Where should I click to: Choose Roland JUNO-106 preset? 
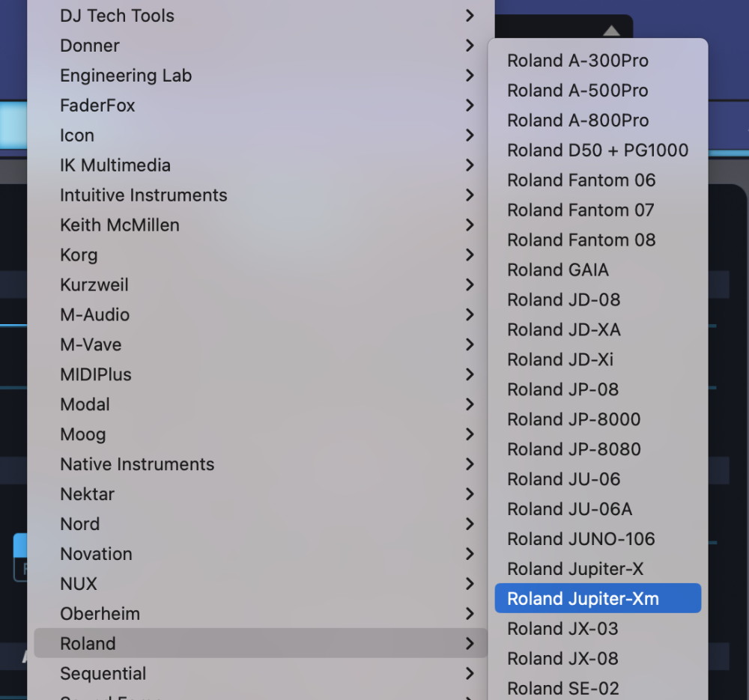point(580,539)
